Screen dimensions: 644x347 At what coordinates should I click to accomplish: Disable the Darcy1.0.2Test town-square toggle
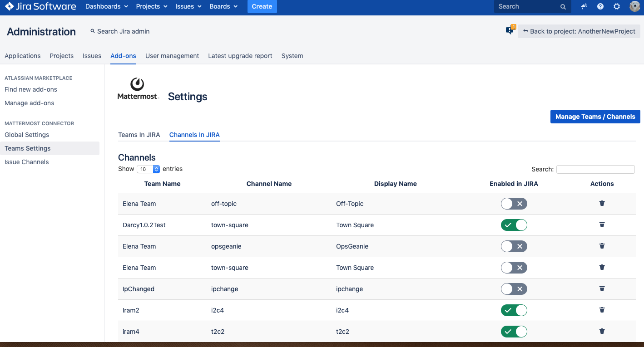tap(514, 225)
